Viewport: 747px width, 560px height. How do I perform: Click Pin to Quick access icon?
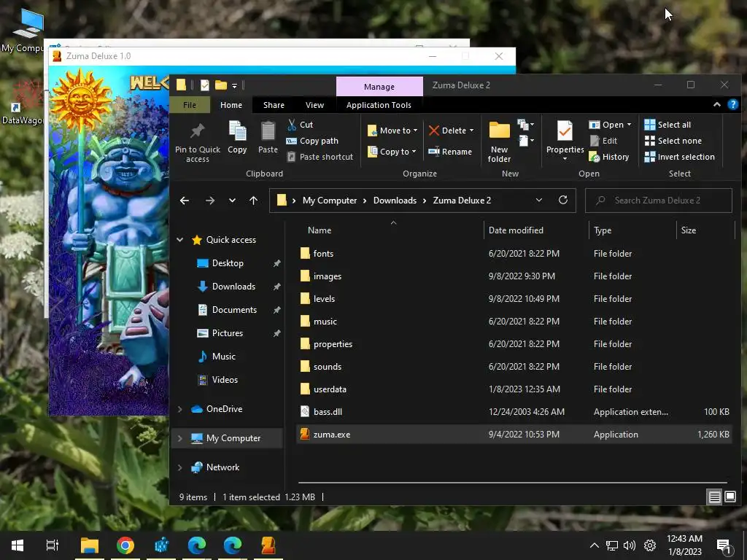[x=197, y=131]
